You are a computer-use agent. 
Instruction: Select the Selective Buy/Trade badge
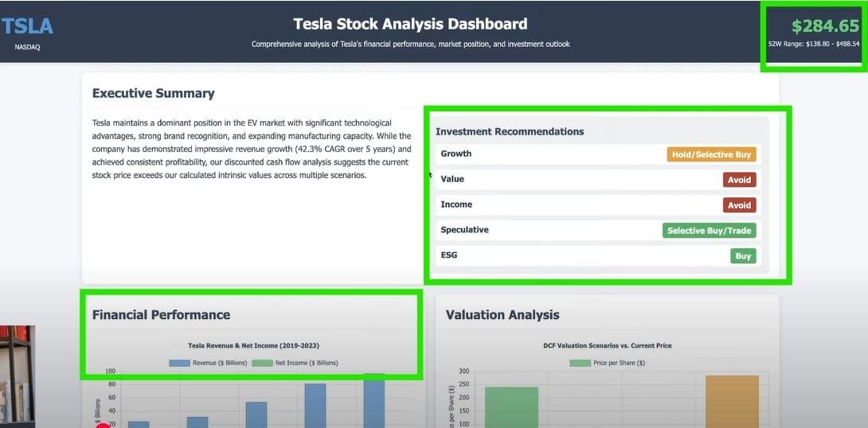709,231
